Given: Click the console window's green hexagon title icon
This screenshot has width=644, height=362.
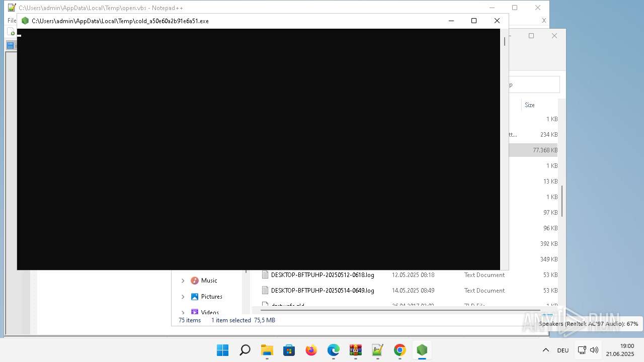Looking at the screenshot, I should 25,21.
